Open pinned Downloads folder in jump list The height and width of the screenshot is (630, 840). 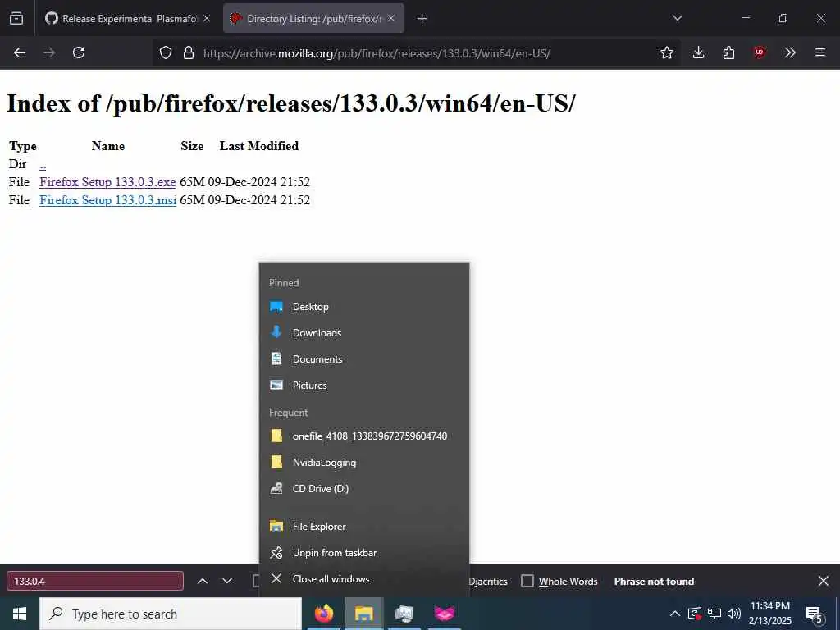point(364,333)
